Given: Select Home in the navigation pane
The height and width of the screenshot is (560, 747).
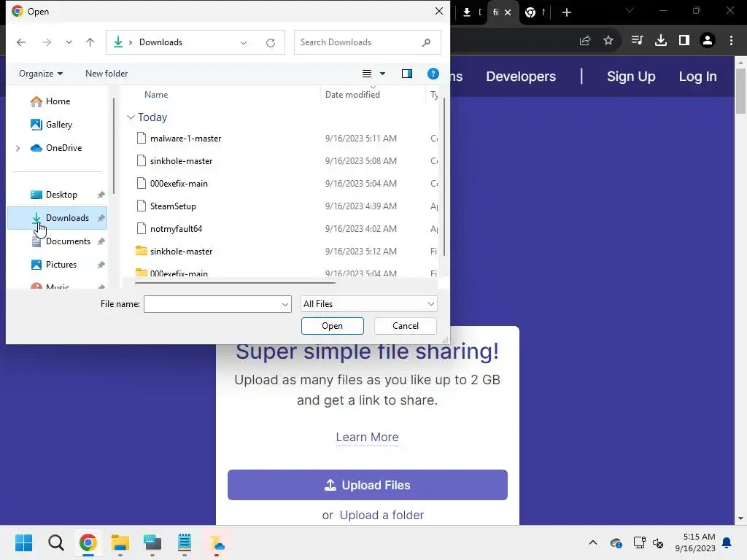Looking at the screenshot, I should tap(57, 101).
